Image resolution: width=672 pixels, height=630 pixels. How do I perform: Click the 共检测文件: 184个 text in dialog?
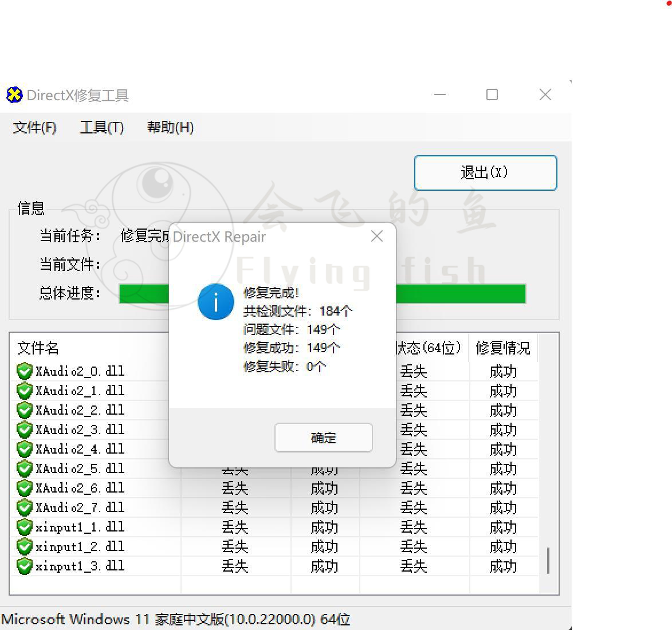[298, 311]
